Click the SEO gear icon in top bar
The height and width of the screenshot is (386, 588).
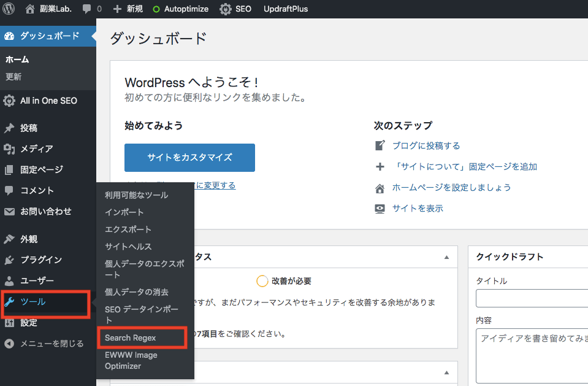point(226,9)
